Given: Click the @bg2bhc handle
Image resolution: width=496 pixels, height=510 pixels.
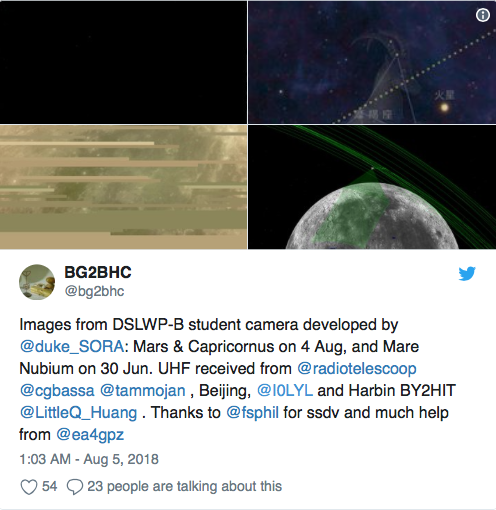Looking at the screenshot, I should coord(94,291).
